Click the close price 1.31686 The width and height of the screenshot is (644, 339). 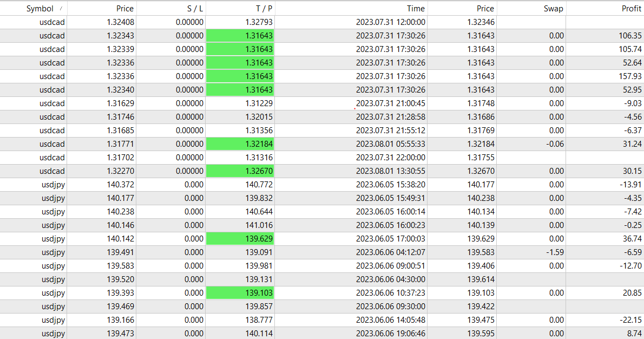tap(481, 117)
